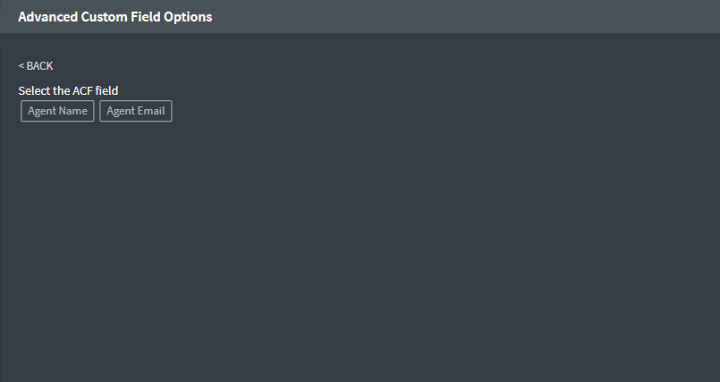Select the Agent Name field button

57,111
